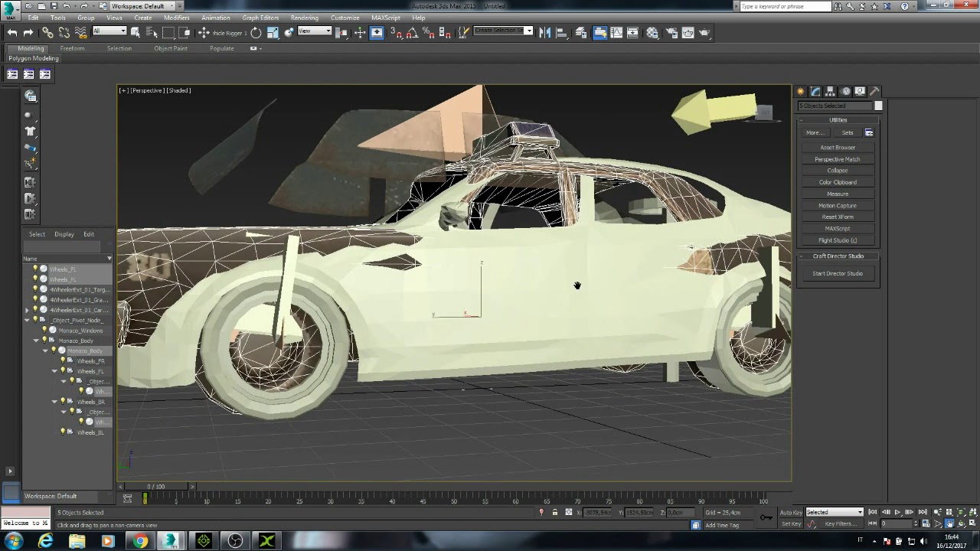The image size is (980, 551).
Task: Click the Selection Lock toggle padlock
Action: [555, 512]
